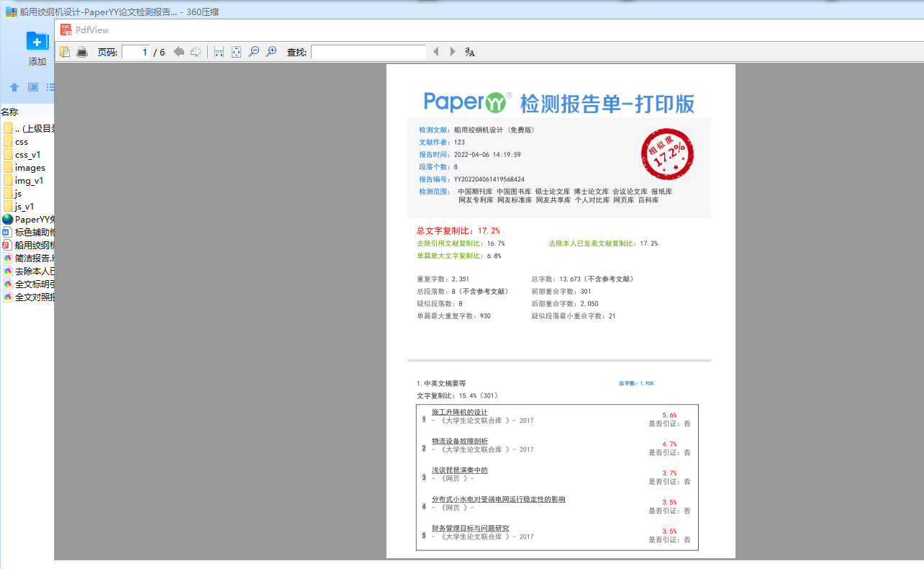Click the report time 2022-04-06 14:19:59
This screenshot has height=569, width=924.
point(487,155)
